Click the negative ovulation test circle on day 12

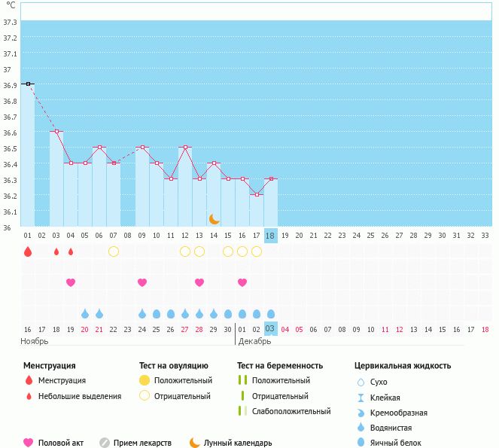tap(185, 251)
